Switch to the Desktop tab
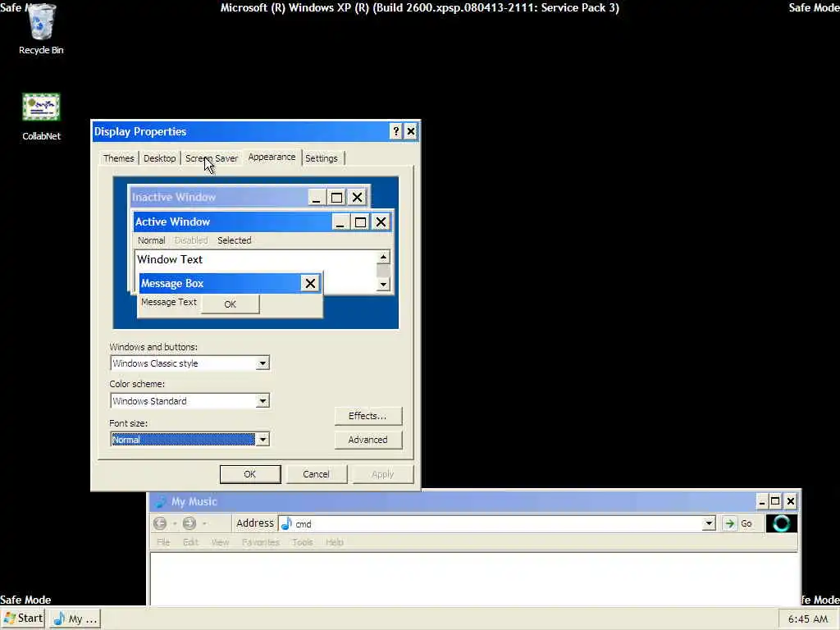 point(160,158)
